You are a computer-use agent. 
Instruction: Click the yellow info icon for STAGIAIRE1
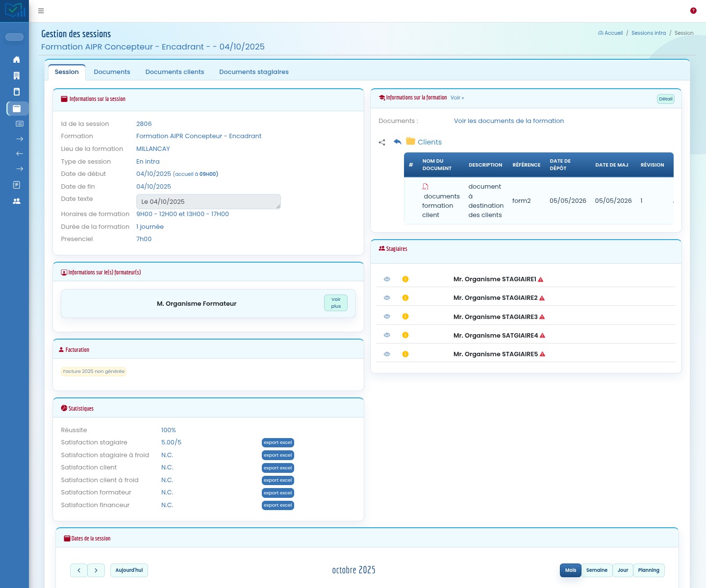(x=405, y=279)
